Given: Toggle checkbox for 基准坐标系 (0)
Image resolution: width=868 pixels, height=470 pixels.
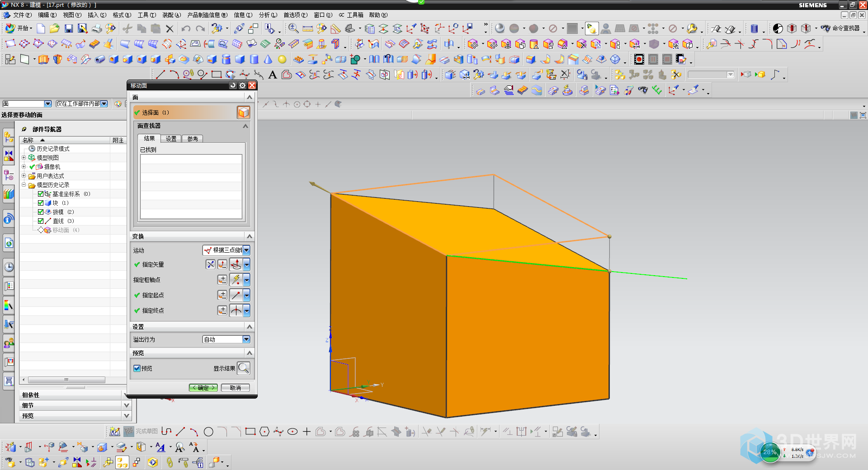Looking at the screenshot, I should click(x=41, y=194).
